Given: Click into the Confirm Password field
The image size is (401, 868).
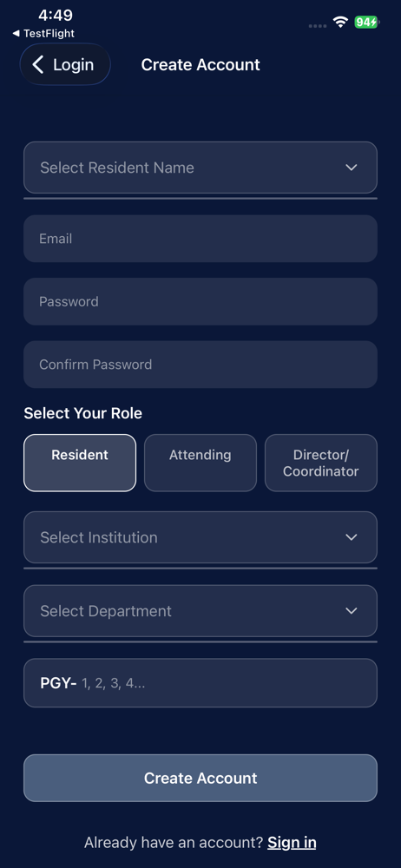Looking at the screenshot, I should coord(200,365).
